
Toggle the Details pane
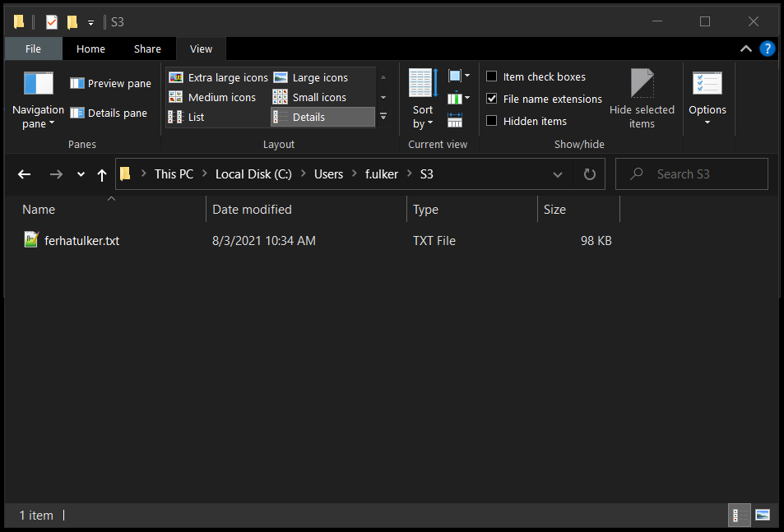tap(109, 113)
